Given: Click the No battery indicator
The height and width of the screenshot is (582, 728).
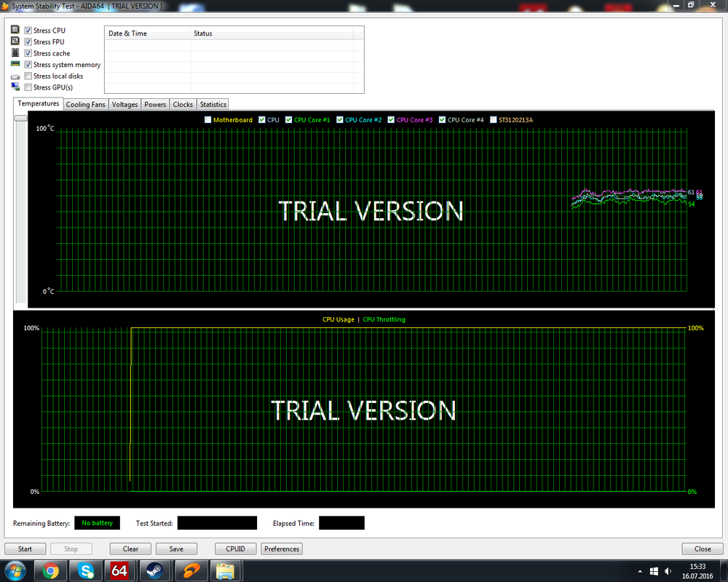Looking at the screenshot, I should (x=97, y=523).
